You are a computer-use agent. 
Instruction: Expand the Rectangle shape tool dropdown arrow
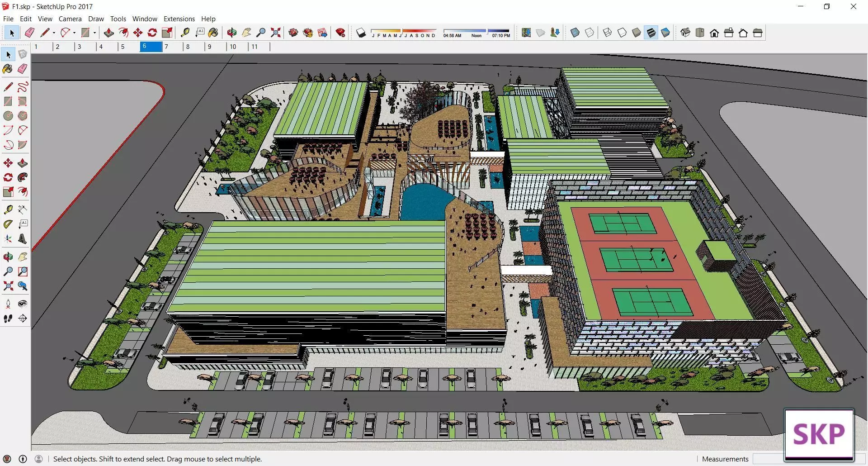tap(94, 33)
